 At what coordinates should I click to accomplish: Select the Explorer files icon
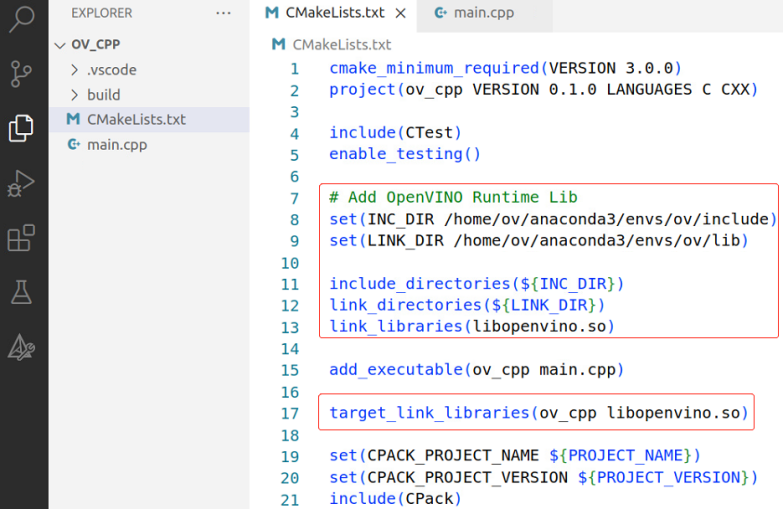click(x=21, y=128)
